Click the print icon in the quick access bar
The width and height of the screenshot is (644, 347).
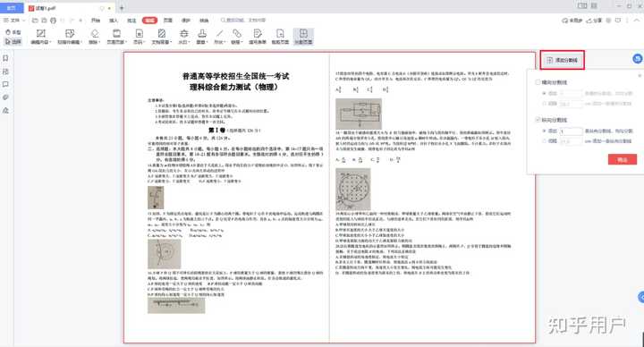(53, 20)
